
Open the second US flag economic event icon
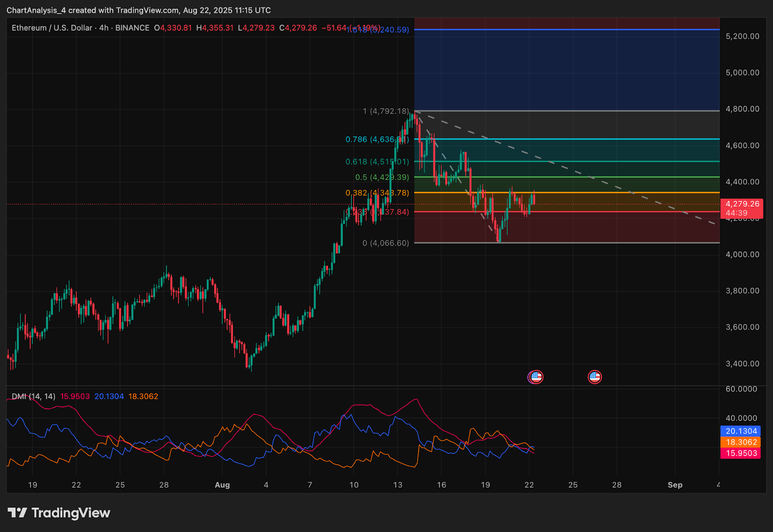(594, 377)
